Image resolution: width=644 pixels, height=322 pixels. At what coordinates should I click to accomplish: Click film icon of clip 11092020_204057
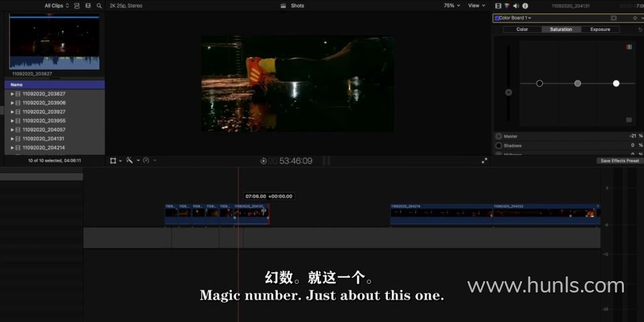[17, 129]
